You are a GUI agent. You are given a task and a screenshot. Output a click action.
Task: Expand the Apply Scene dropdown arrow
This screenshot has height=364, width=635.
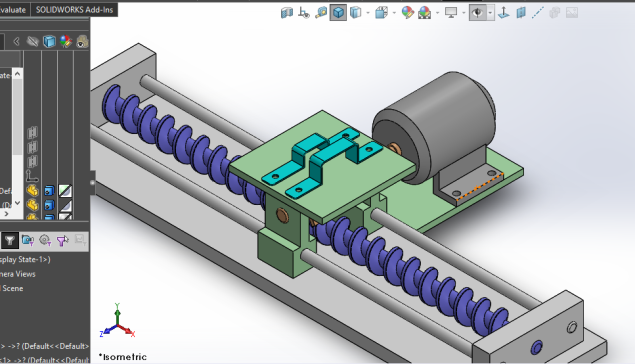(x=437, y=13)
